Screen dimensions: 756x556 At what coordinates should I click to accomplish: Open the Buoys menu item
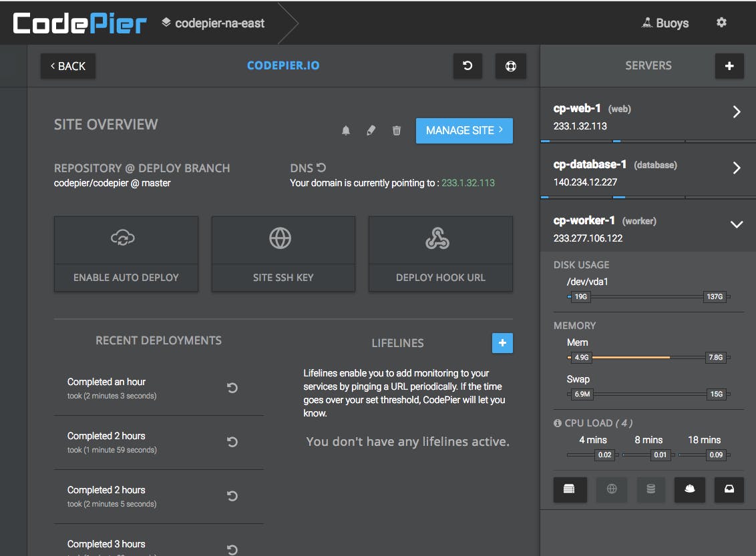[x=665, y=23]
